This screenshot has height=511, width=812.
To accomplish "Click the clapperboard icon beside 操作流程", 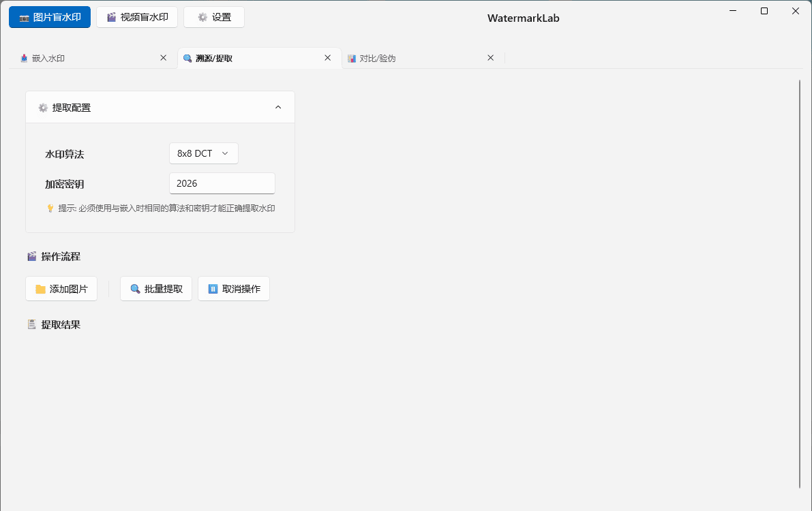I will tap(31, 257).
